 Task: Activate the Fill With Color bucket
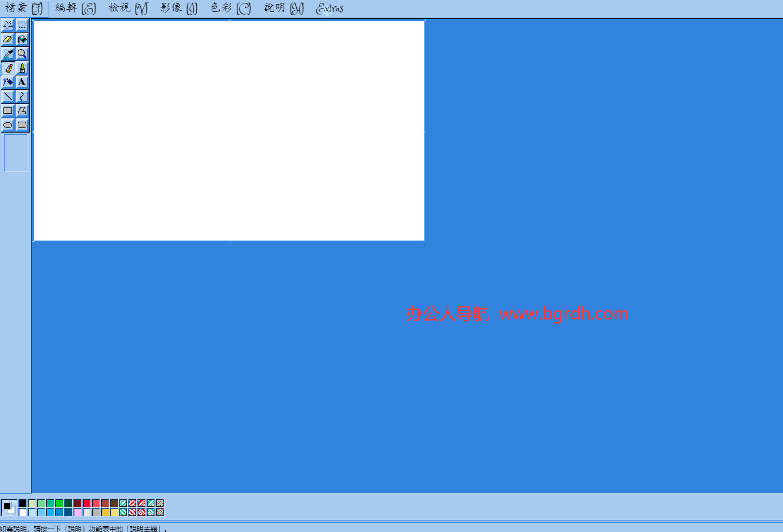coord(22,39)
